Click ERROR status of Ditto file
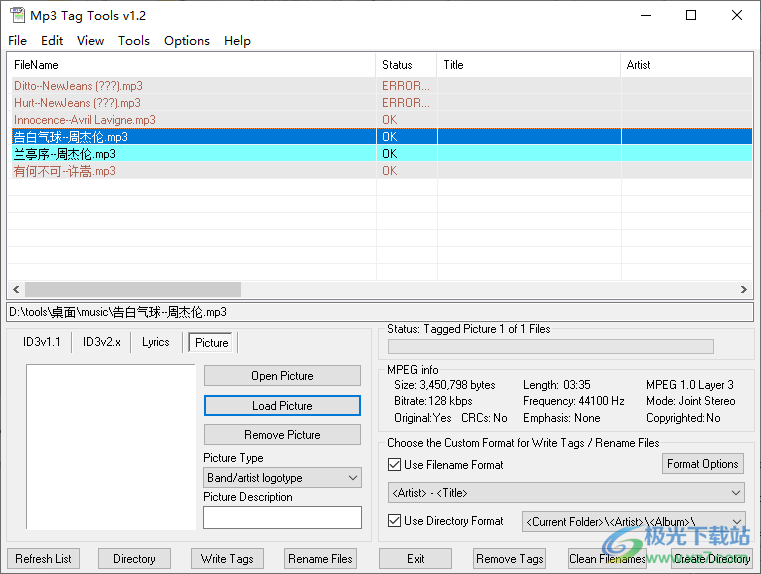Viewport: 761px width, 574px height. [x=406, y=86]
